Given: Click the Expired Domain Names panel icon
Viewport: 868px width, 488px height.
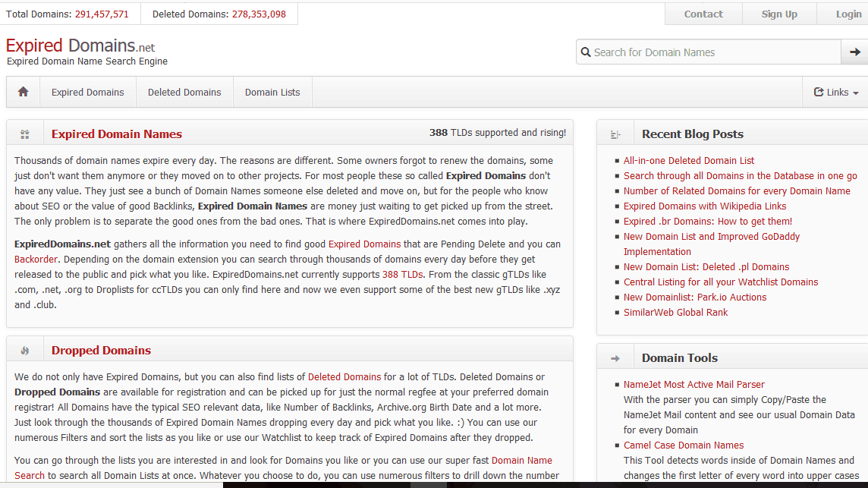Looking at the screenshot, I should [x=25, y=134].
